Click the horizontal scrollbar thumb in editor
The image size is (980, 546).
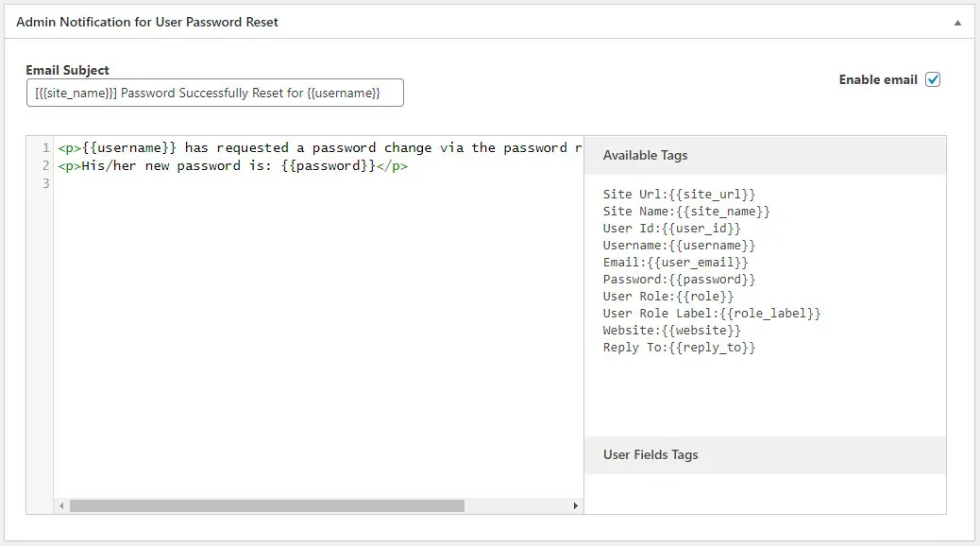tap(267, 505)
